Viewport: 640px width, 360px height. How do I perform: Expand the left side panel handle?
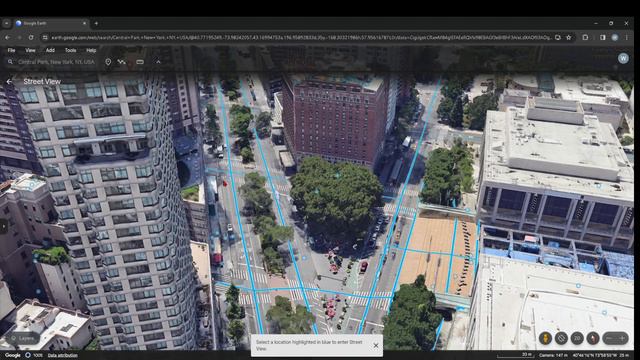coord(3,226)
